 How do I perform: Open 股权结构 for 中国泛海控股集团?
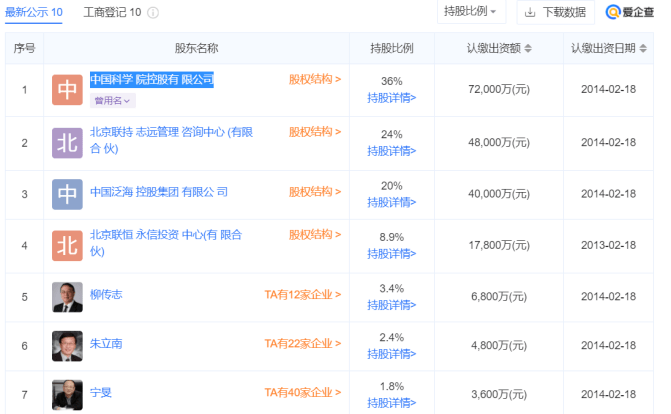[315, 192]
